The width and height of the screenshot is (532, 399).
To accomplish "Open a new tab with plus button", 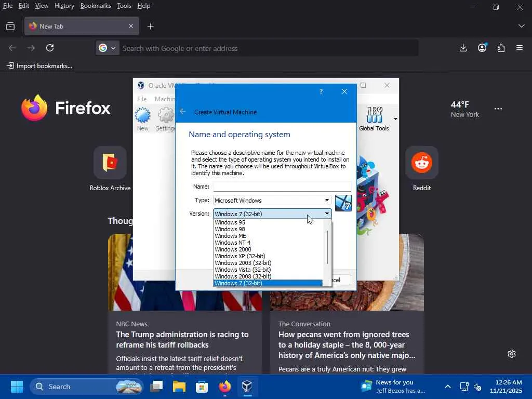I will point(151,26).
